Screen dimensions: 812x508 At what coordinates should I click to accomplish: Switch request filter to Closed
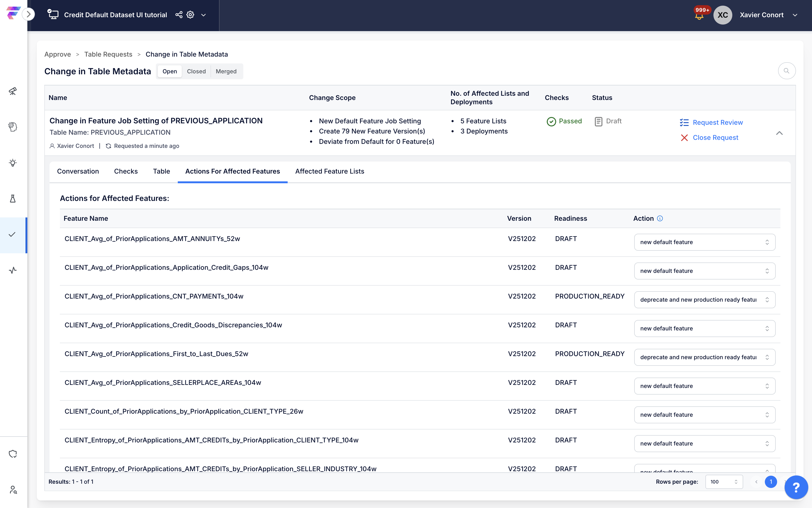point(196,71)
